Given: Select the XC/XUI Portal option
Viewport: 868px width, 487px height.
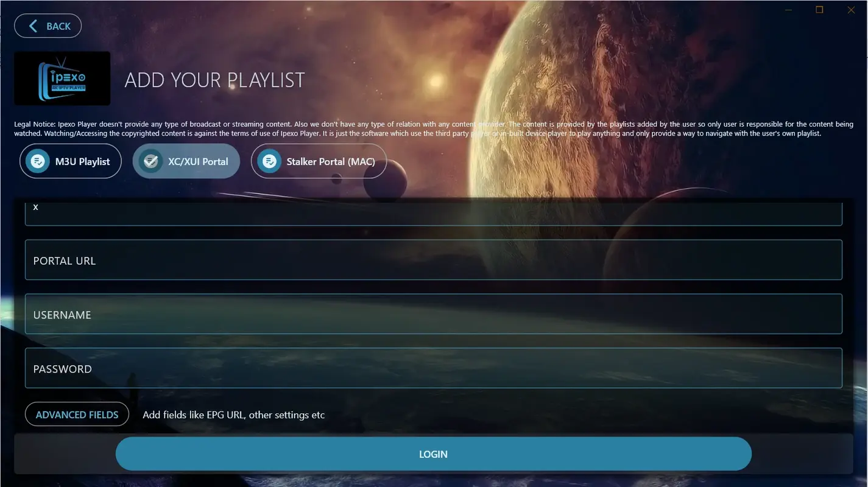Looking at the screenshot, I should tap(186, 161).
